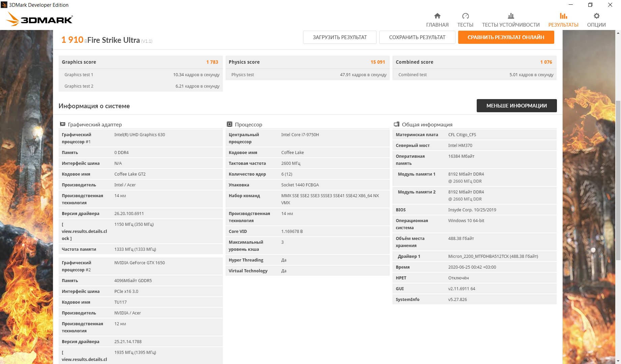The height and width of the screenshot is (364, 621).
Task: Click the graphics adapter section icon
Action: [x=62, y=124]
